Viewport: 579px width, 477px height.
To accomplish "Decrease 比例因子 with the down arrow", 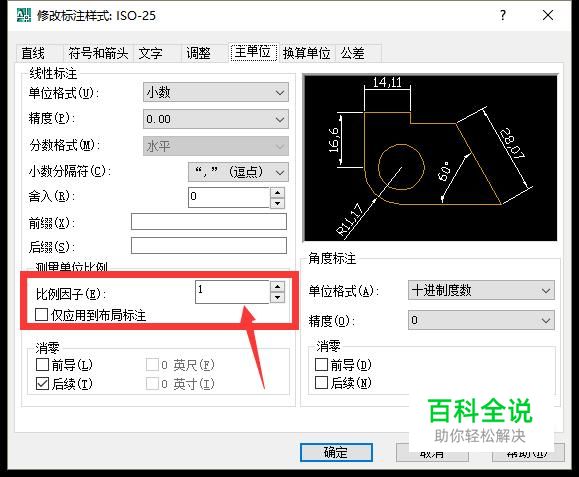I will pos(277,297).
